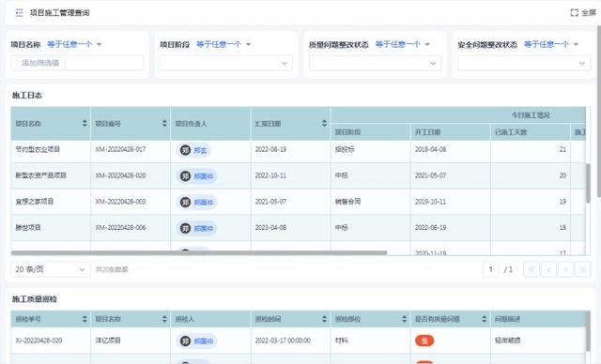Click the page's main vertical scrollbar

tap(599, 111)
